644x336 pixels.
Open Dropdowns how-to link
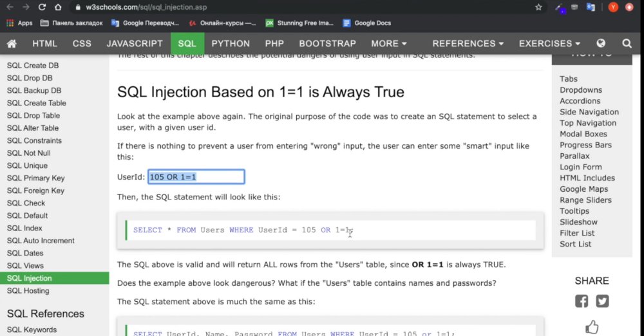[581, 90]
